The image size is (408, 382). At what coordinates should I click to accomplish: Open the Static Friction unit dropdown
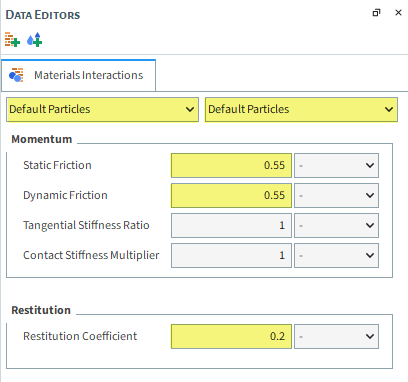click(336, 165)
